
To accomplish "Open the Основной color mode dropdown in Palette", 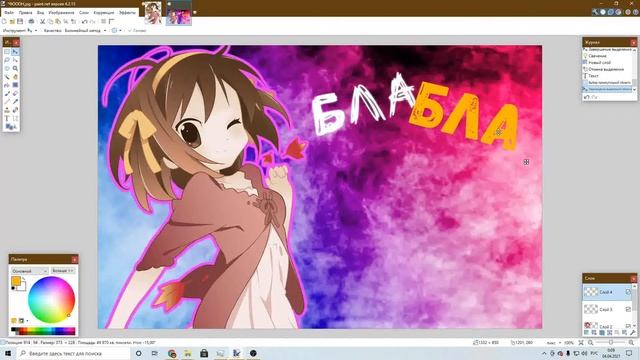I will (x=29, y=271).
